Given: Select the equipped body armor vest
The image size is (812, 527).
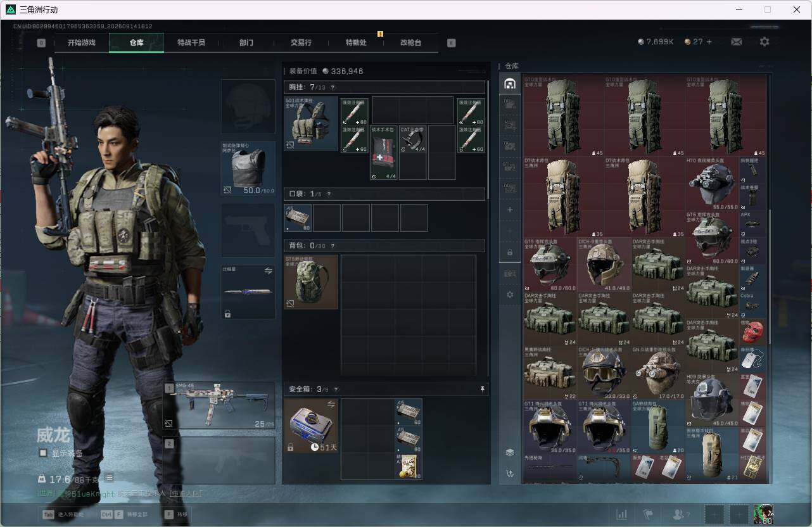Looking at the screenshot, I should pyautogui.click(x=248, y=168).
